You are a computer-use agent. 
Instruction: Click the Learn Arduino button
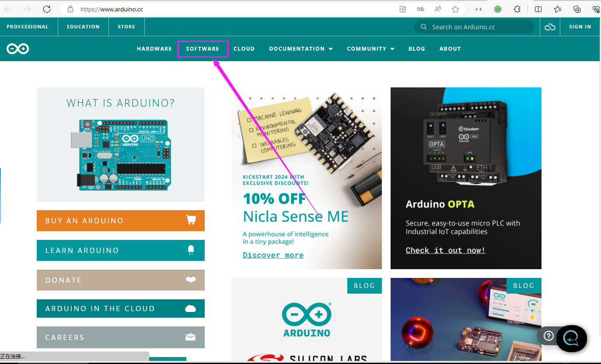pos(121,250)
